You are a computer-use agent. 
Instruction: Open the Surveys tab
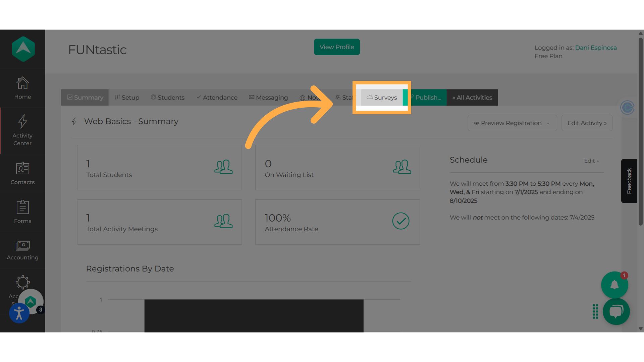coord(382,98)
